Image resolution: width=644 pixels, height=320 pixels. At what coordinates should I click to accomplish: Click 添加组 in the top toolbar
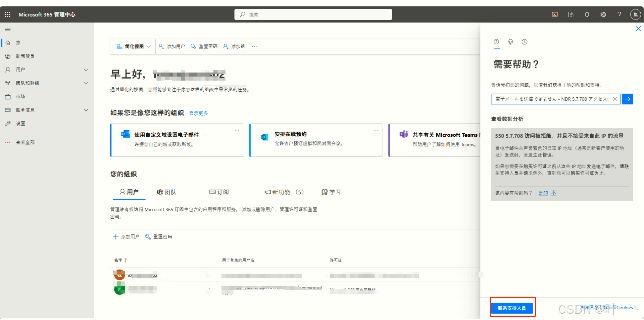point(234,46)
